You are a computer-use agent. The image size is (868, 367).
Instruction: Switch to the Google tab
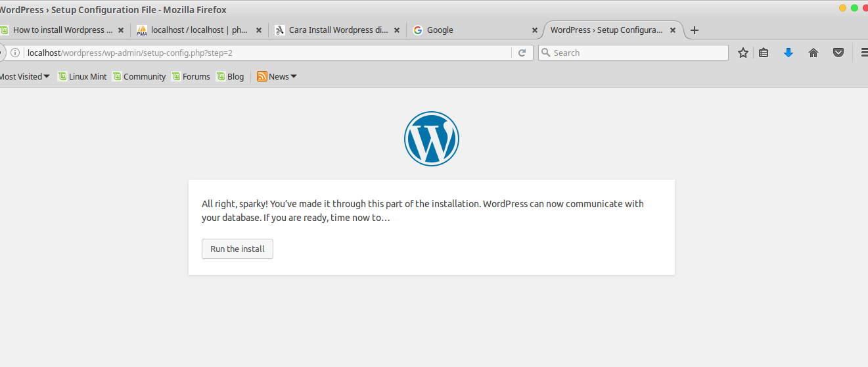474,30
